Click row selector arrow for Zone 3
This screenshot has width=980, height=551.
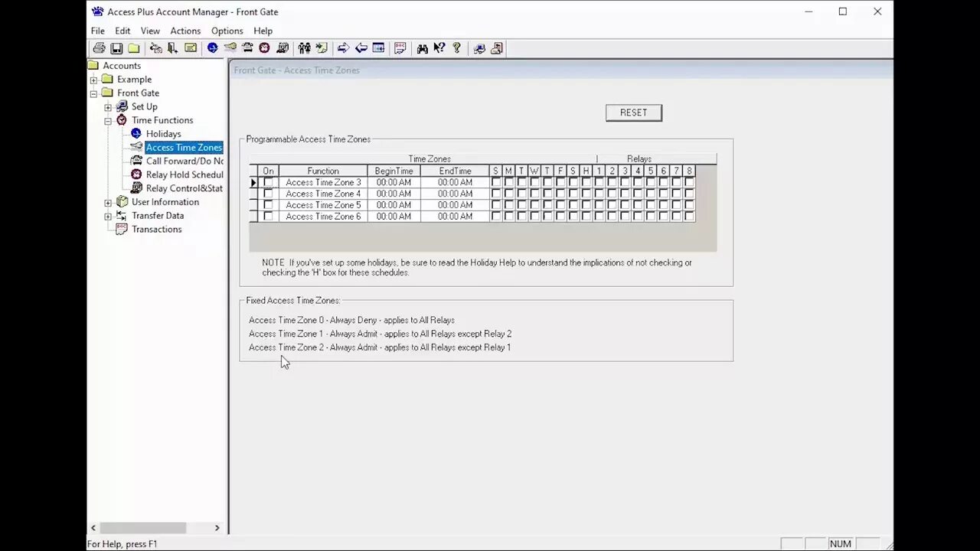tap(254, 182)
